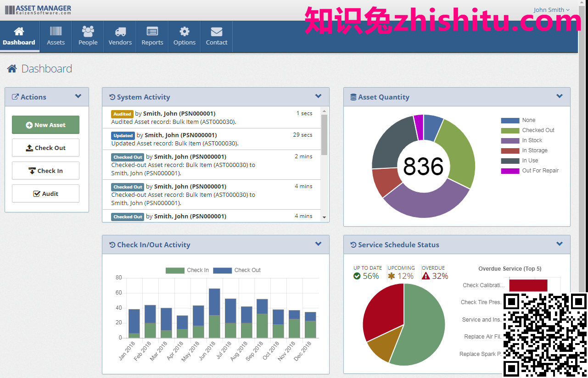Image resolution: width=588 pixels, height=378 pixels.
Task: Click the Audited activity badge
Action: (122, 114)
